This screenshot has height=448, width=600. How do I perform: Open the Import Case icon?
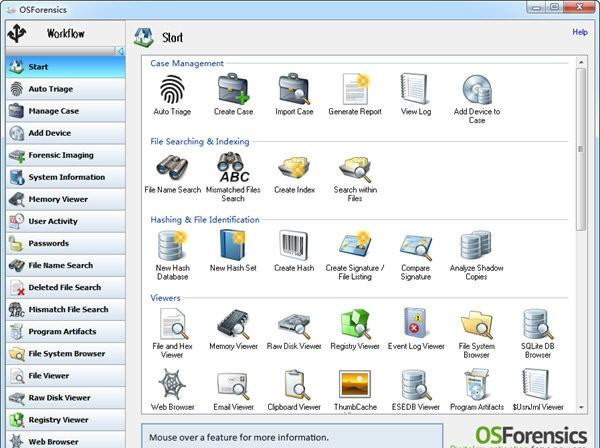294,90
